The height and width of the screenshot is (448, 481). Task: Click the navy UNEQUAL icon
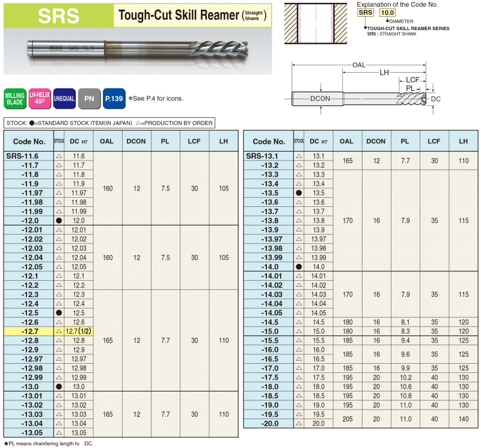64,99
